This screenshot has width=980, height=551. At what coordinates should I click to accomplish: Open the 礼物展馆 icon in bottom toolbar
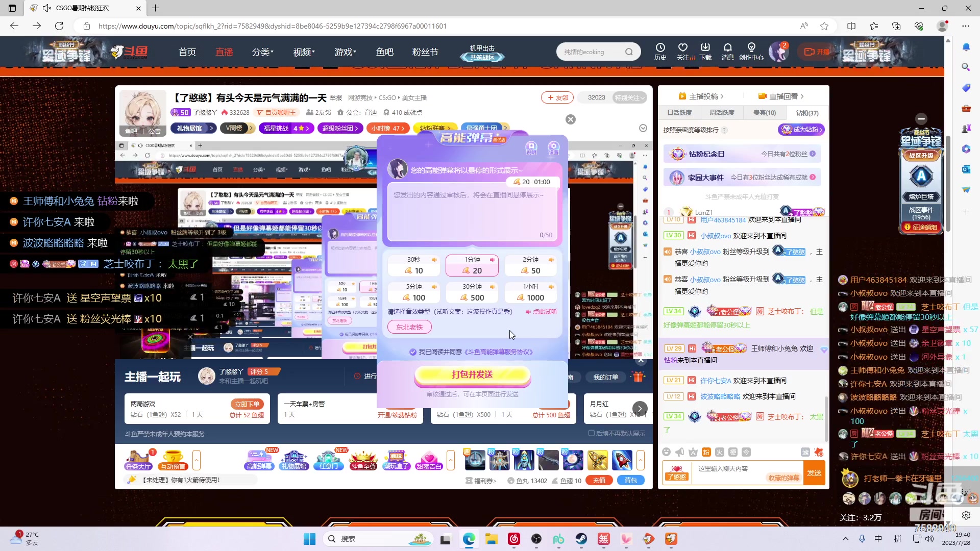(294, 460)
